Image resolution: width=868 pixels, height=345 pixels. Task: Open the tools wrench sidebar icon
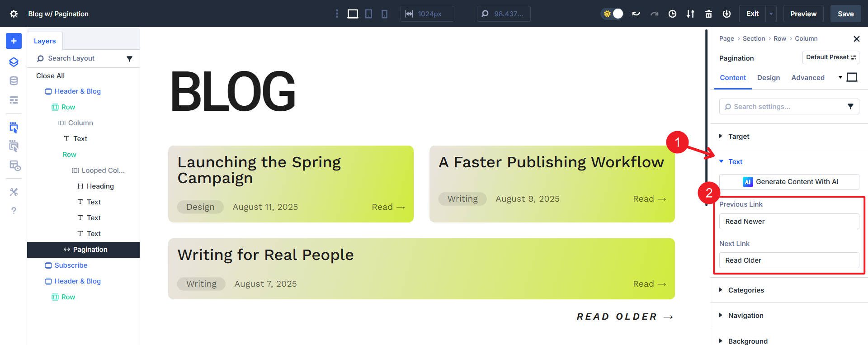[x=14, y=192]
